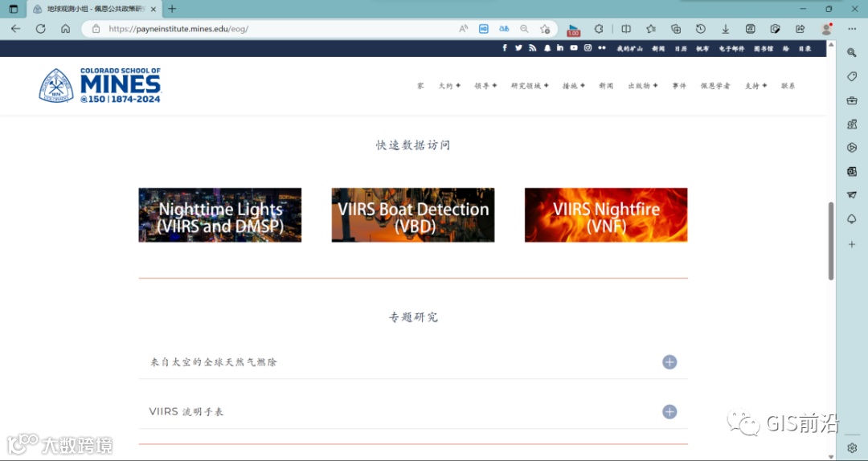Open the 我的矿山 top bar link
This screenshot has width=868, height=461.
[x=630, y=49]
